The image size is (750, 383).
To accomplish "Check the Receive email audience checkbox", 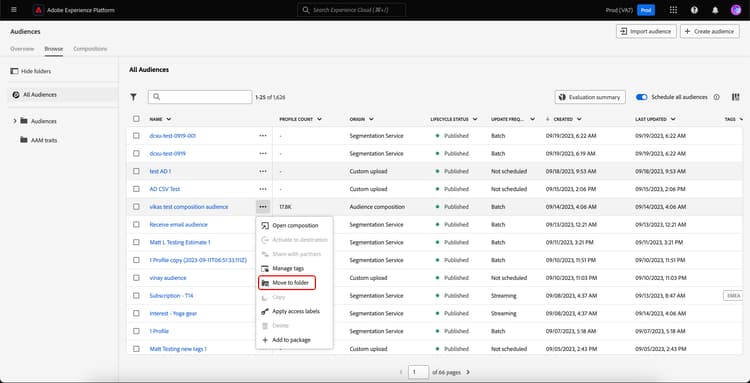I will [x=136, y=224].
